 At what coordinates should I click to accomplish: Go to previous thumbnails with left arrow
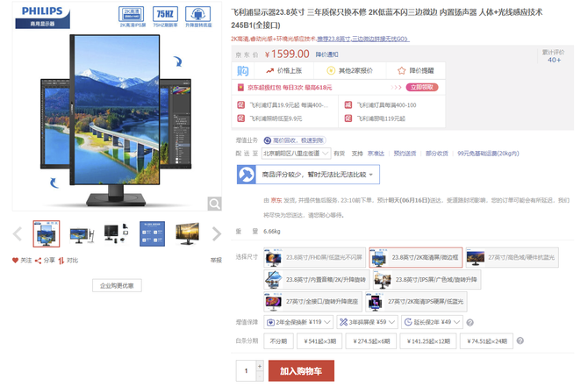pyautogui.click(x=18, y=233)
